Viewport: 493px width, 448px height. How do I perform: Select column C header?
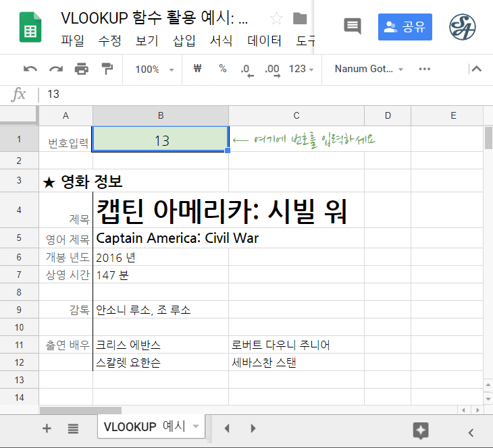[296, 115]
